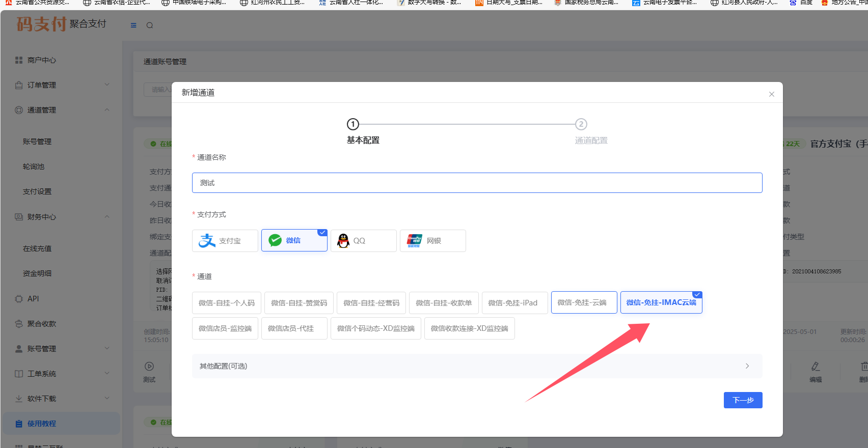Viewport: 868px width, 448px height.
Task: Choose channel 微信-免挂-云端
Action: (584, 302)
